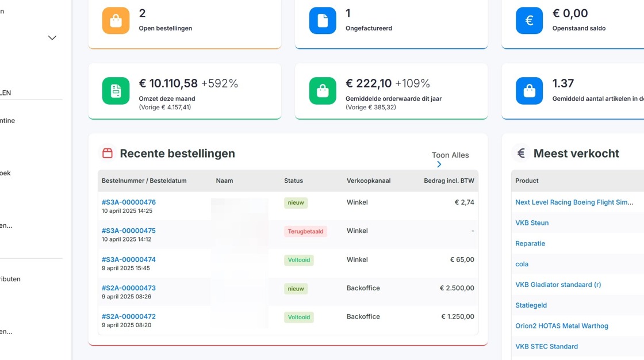The image size is (644, 360).
Task: Click the Toon Alles link
Action: tap(450, 155)
